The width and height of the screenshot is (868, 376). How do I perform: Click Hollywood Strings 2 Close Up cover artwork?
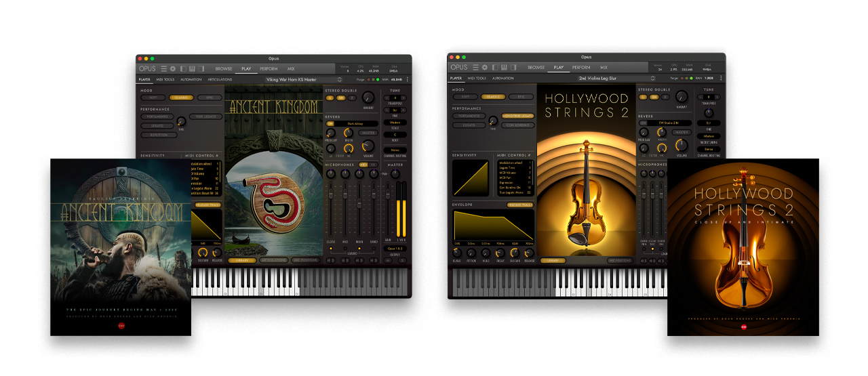(743, 247)
